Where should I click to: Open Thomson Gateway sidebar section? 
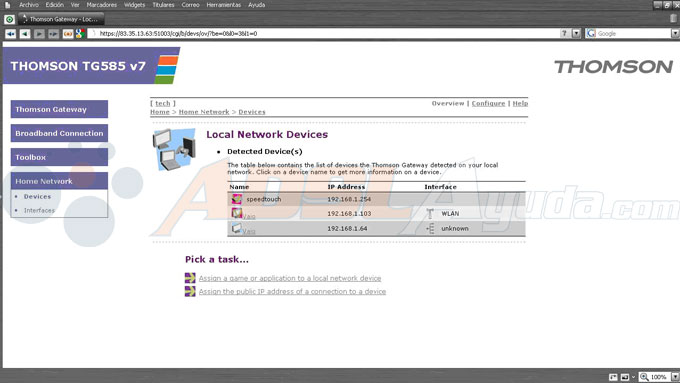coord(59,109)
